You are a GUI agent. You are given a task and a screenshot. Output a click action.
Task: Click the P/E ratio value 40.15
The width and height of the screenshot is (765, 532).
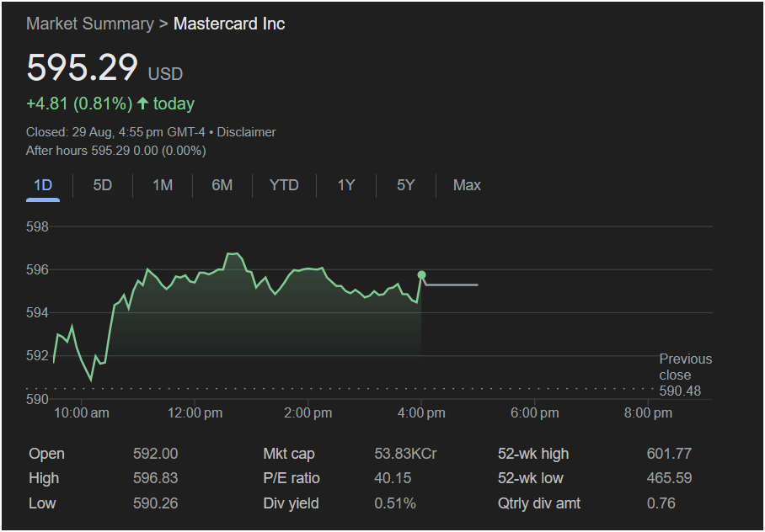pyautogui.click(x=393, y=478)
